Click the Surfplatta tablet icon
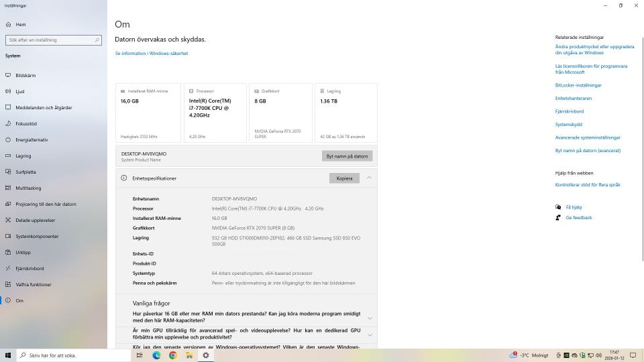This screenshot has width=644, height=362. (8, 172)
